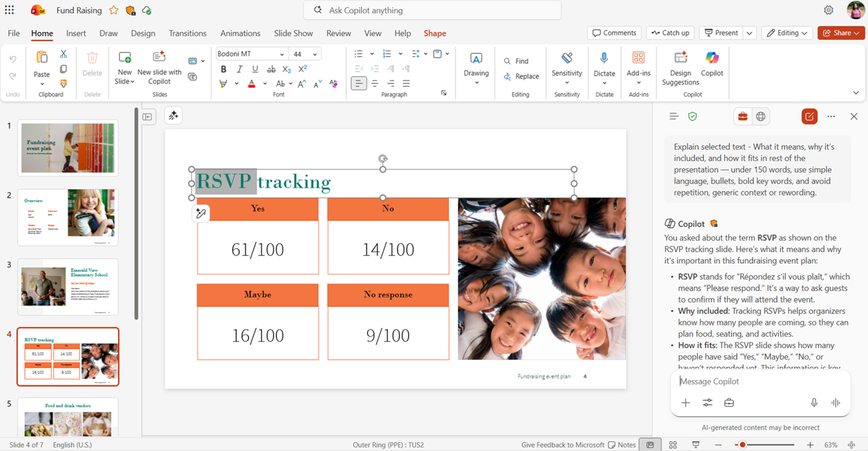Switch to the Transitions tab
This screenshot has height=451, width=868.
pos(187,33)
